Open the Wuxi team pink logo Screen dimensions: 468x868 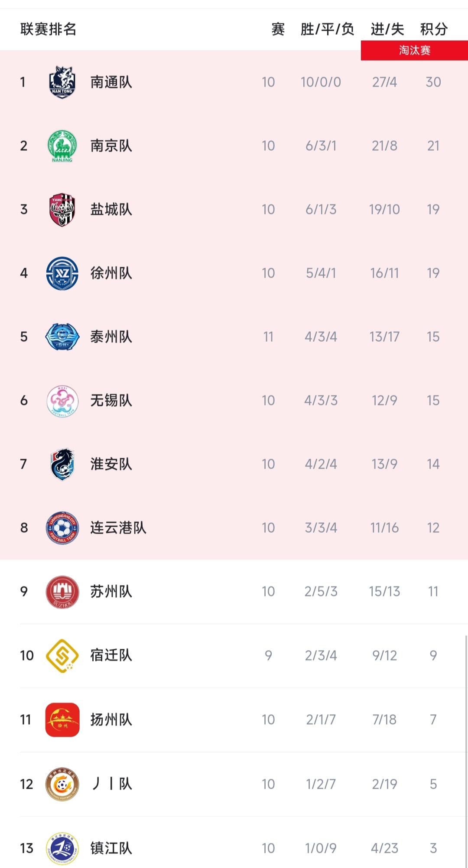tap(62, 401)
